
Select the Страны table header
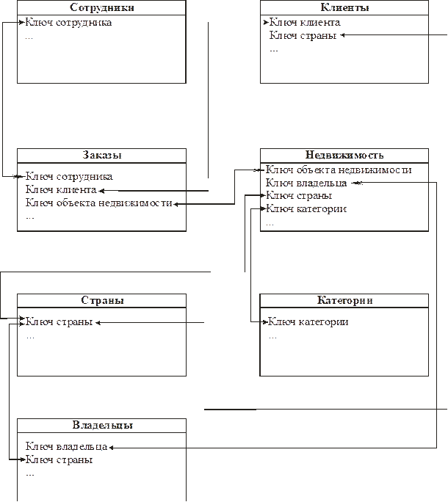(x=101, y=301)
